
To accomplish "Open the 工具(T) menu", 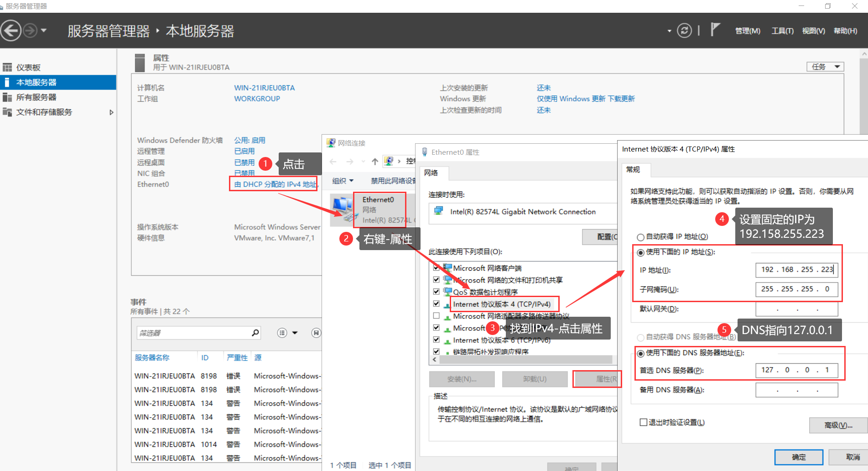I will [x=782, y=31].
